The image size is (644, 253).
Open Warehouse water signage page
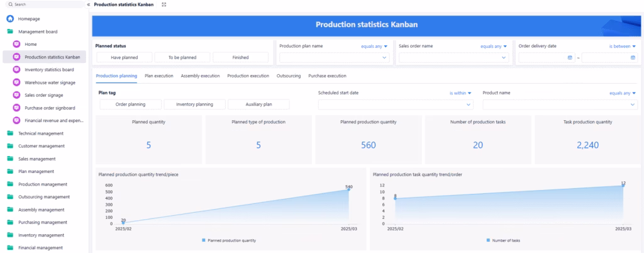(x=50, y=82)
